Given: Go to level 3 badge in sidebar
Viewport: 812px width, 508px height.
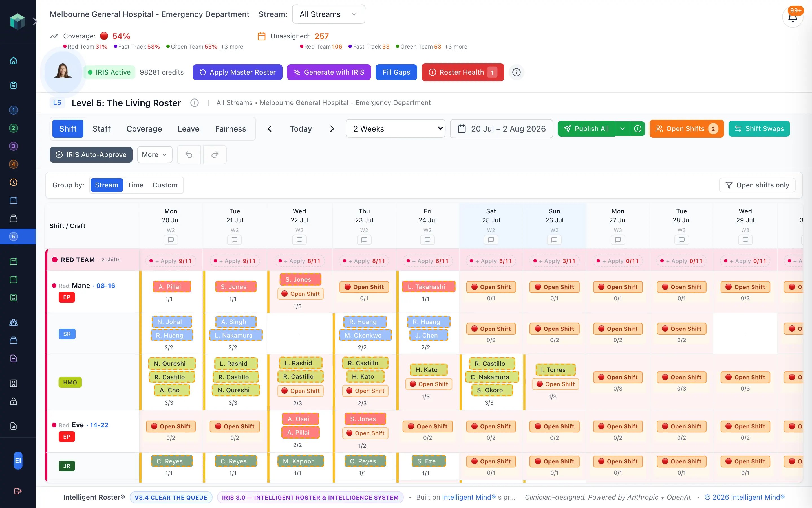Looking at the screenshot, I should point(14,146).
